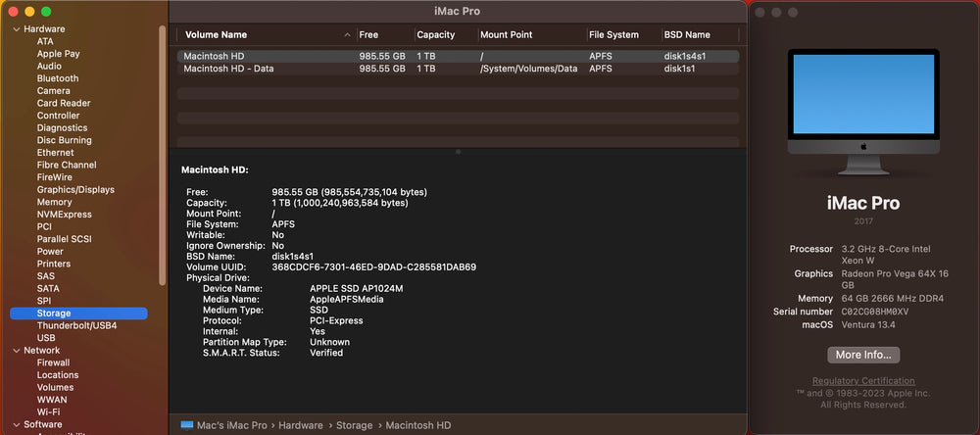
Task: Collapse the Hardware section in sidebar
Action: (x=16, y=28)
